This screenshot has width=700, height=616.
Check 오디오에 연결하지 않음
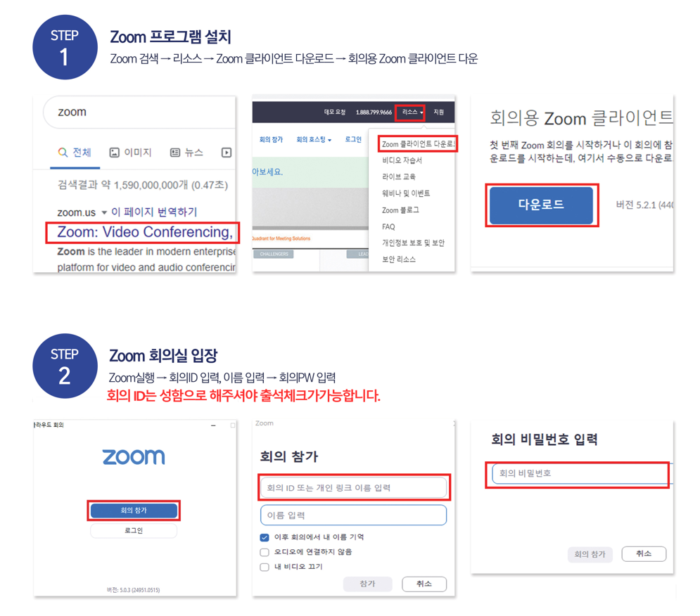click(x=265, y=552)
